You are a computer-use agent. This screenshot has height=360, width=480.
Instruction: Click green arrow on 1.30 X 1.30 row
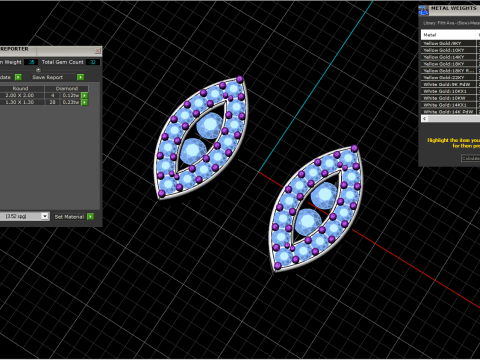(85, 102)
